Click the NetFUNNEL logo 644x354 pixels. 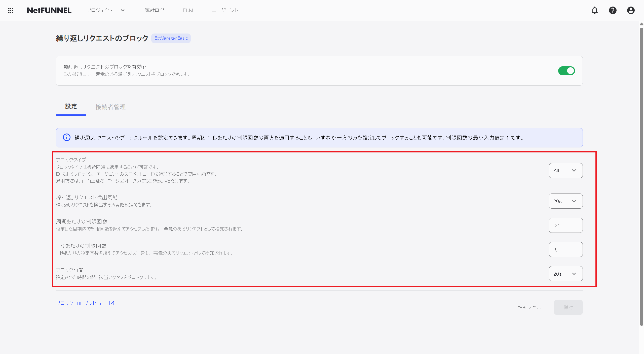pyautogui.click(x=49, y=10)
